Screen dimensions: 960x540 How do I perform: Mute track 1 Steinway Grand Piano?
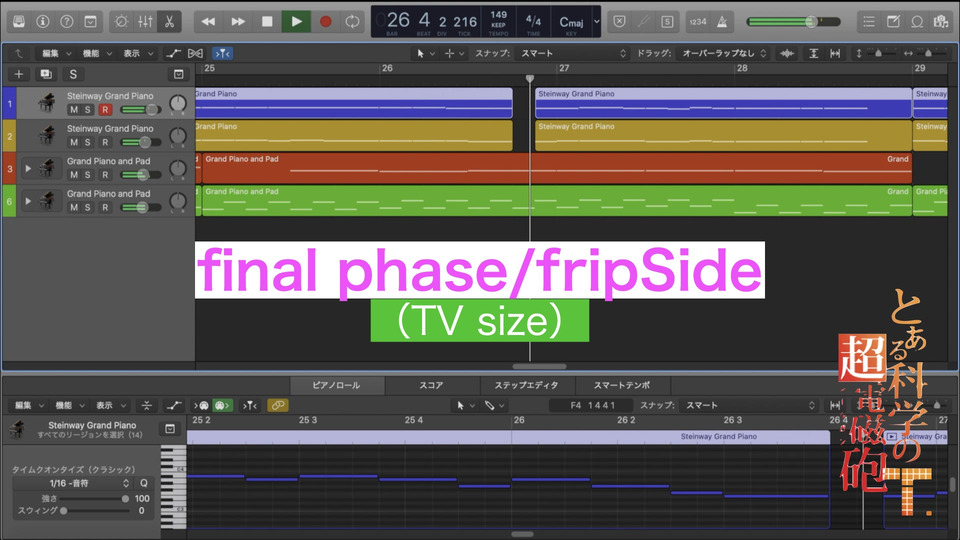tap(74, 110)
